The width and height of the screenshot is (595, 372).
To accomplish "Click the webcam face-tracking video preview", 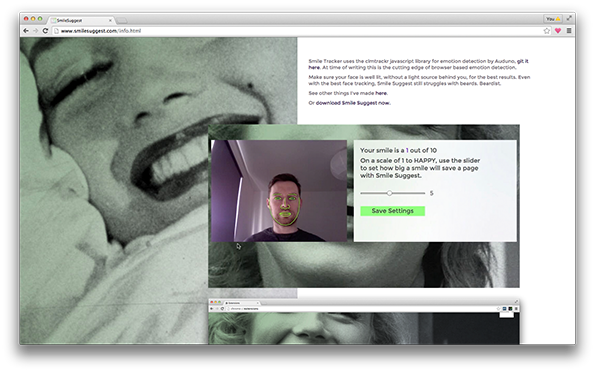I will point(279,191).
